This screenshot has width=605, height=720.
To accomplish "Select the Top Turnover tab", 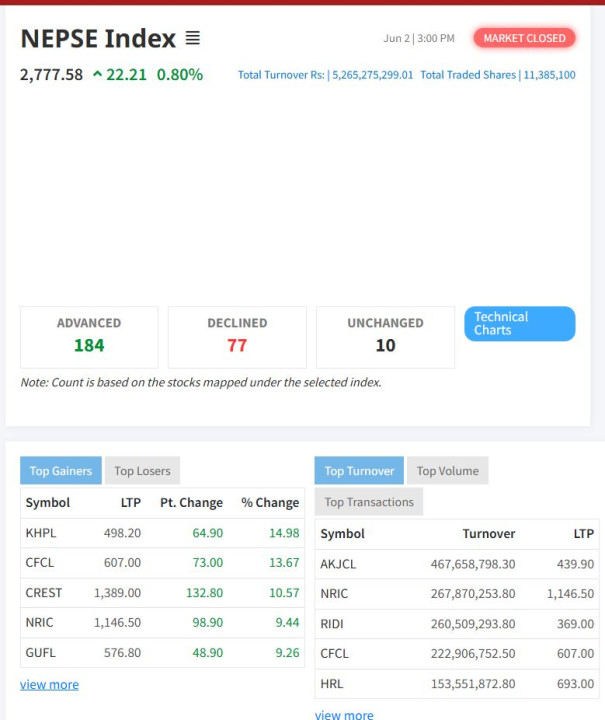I will coord(359,471).
